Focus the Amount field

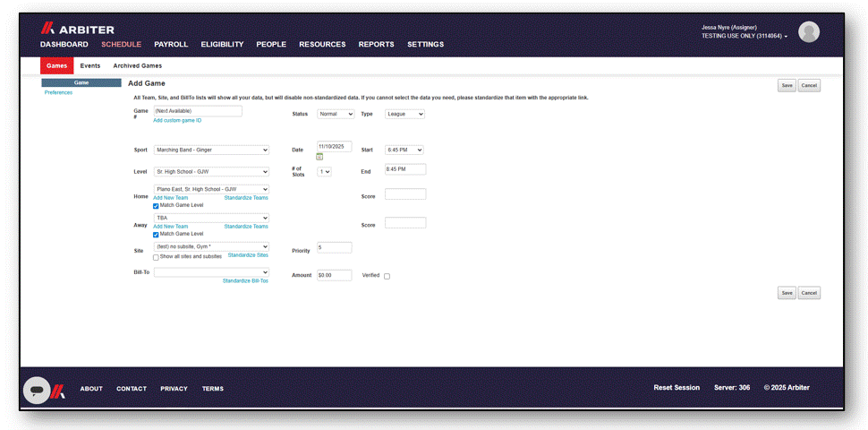click(335, 275)
